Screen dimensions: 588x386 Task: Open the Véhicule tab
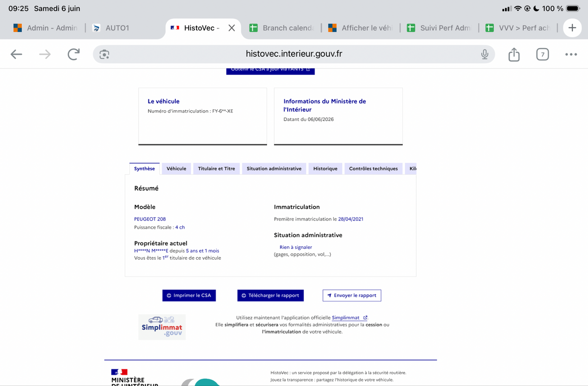176,169
